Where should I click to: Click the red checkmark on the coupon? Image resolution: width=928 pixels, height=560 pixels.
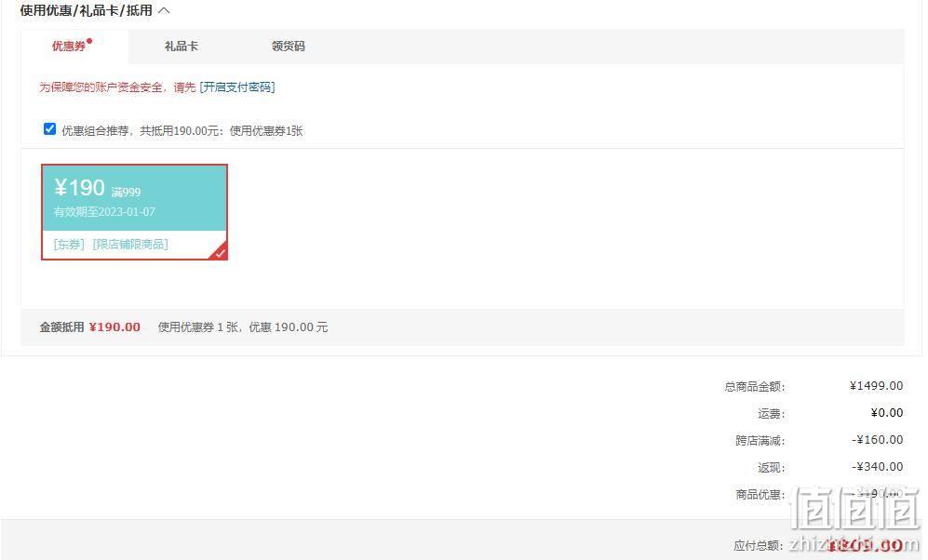click(220, 252)
